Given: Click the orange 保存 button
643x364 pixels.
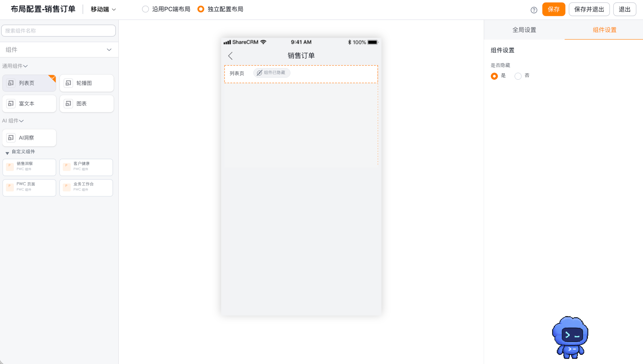Looking at the screenshot, I should 553,9.
